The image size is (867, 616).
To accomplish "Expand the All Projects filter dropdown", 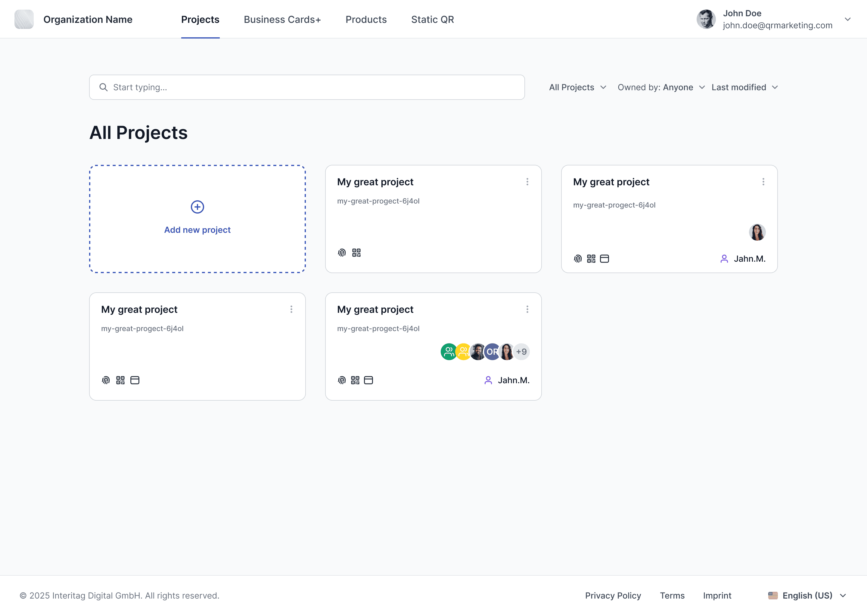I will tap(577, 87).
